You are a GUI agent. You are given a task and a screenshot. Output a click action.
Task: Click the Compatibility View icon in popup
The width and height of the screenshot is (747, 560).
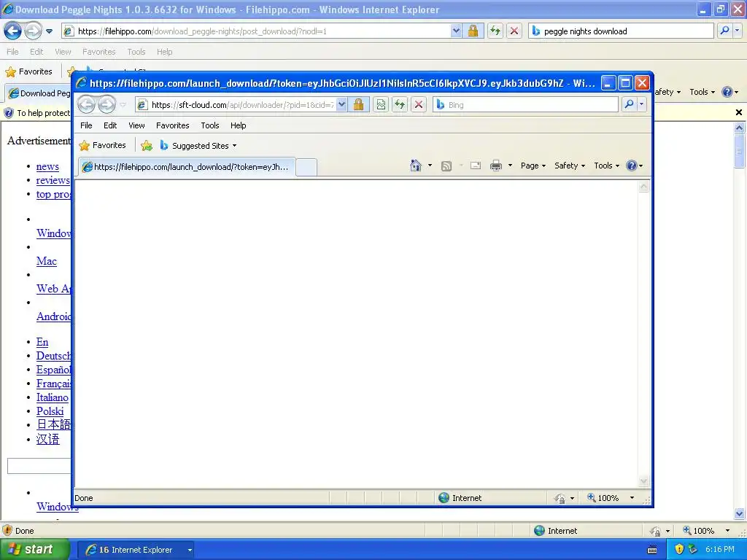pyautogui.click(x=381, y=105)
